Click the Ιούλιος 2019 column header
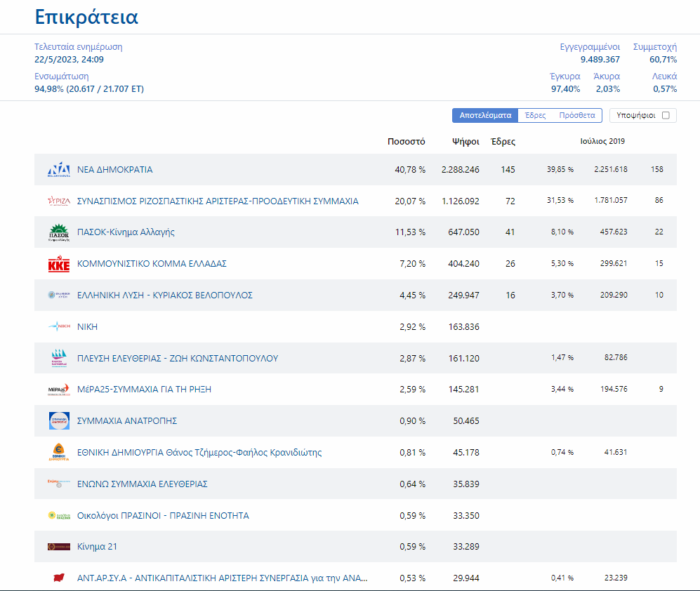The height and width of the screenshot is (591, 700). click(x=602, y=142)
